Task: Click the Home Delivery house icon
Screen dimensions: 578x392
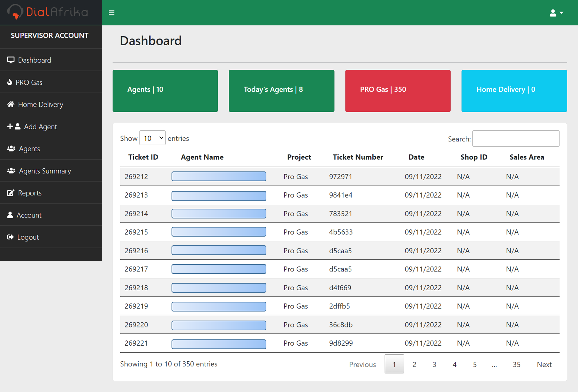Action: 11,104
